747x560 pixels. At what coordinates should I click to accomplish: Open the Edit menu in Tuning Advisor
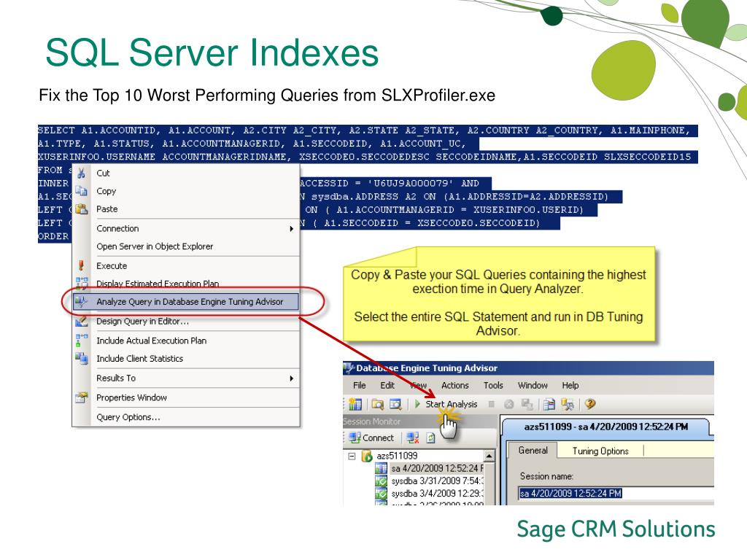pyautogui.click(x=387, y=385)
